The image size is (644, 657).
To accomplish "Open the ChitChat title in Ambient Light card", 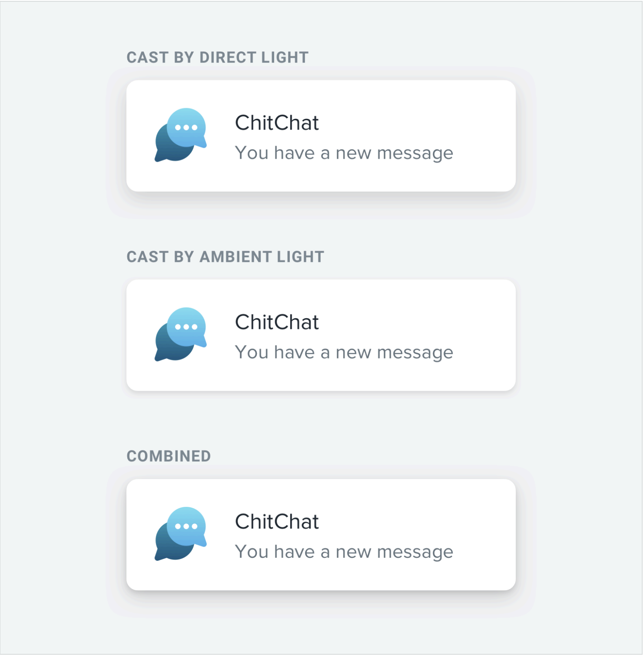I will click(x=277, y=322).
